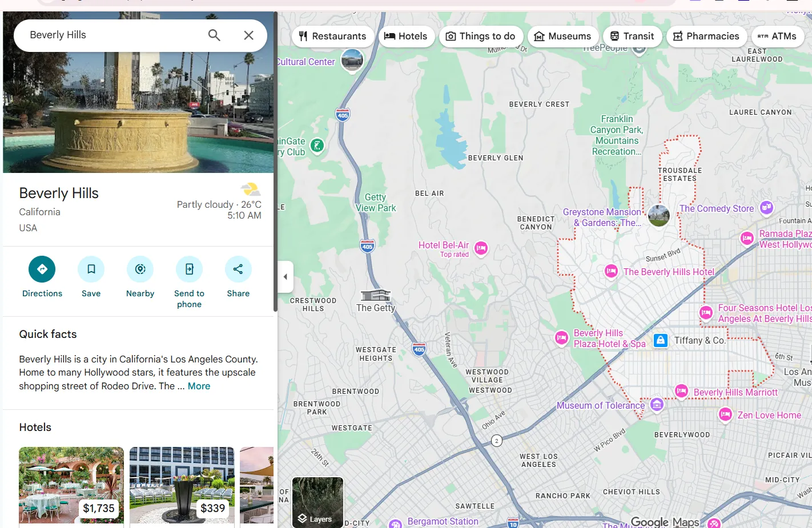The width and height of the screenshot is (812, 528).
Task: Select Beverly Hills Plaza Hotel & Spa pin
Action: 561,338
